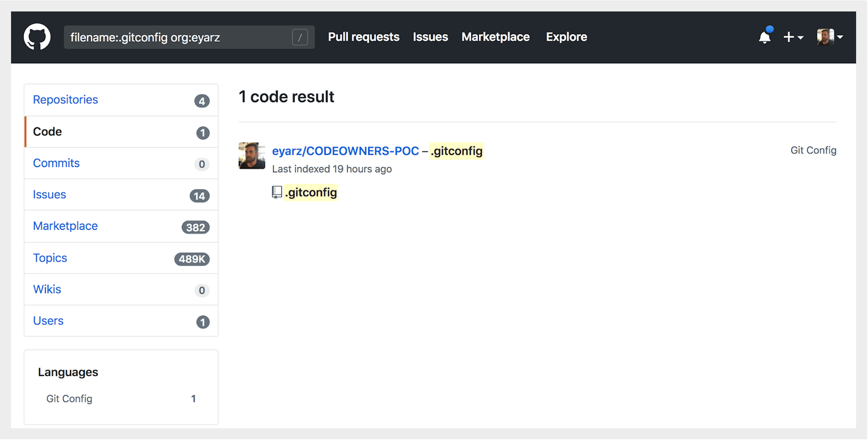
Task: Click the 489K Topics count badge
Action: 192,259
